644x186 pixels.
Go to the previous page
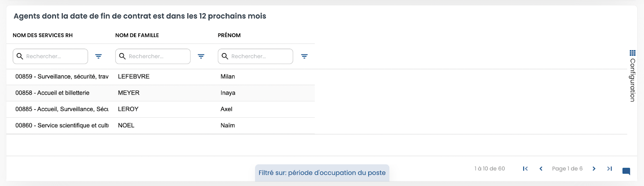pos(541,169)
